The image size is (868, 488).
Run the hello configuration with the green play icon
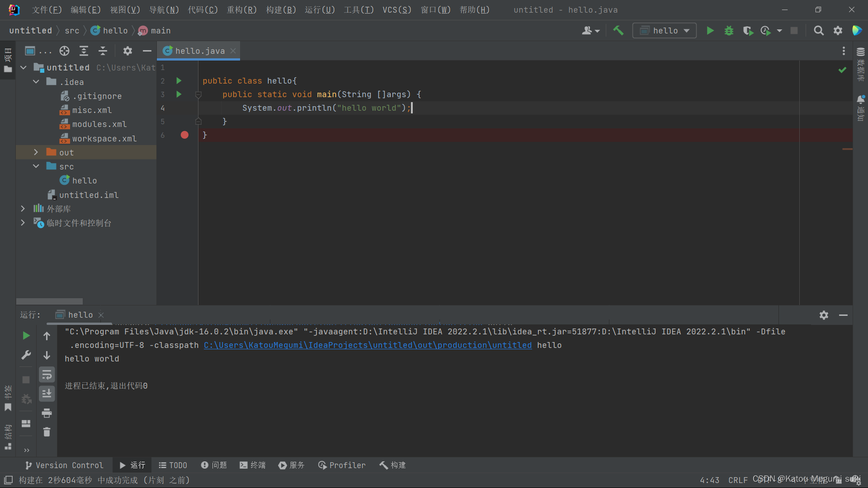710,30
